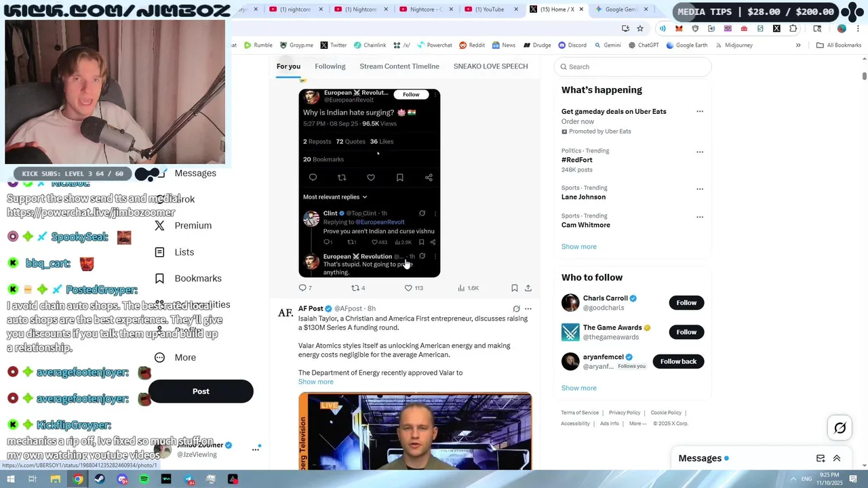
Task: Expand hidden bookmarks with the chevron
Action: point(798,45)
